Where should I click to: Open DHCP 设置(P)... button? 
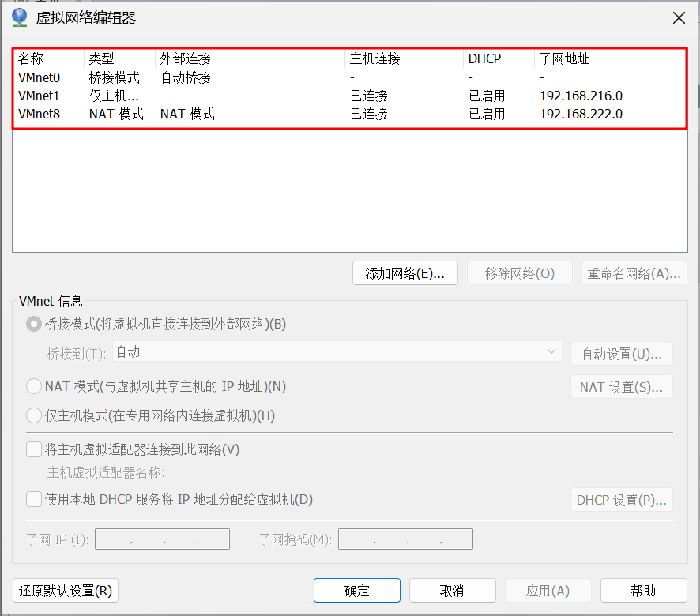point(622,499)
